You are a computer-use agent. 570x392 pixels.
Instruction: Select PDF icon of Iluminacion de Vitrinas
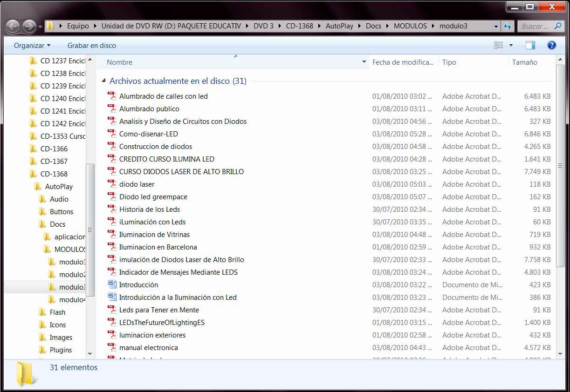pos(112,234)
